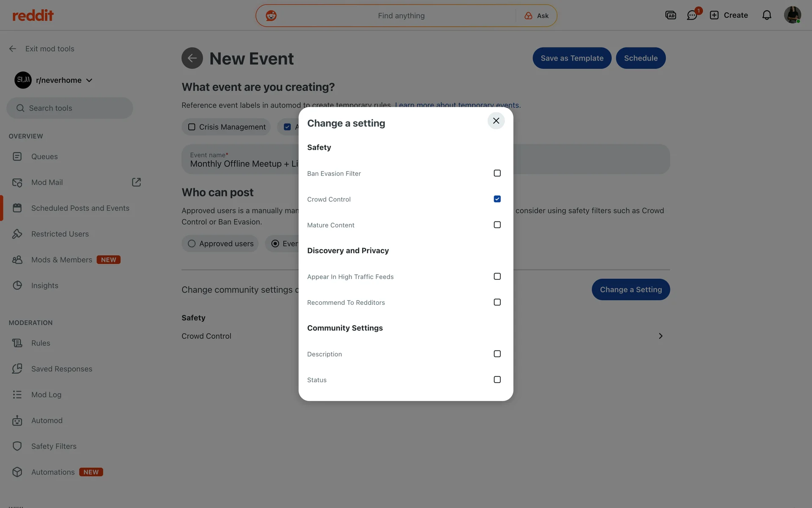Go to Safety Filters in sidebar

(x=54, y=446)
